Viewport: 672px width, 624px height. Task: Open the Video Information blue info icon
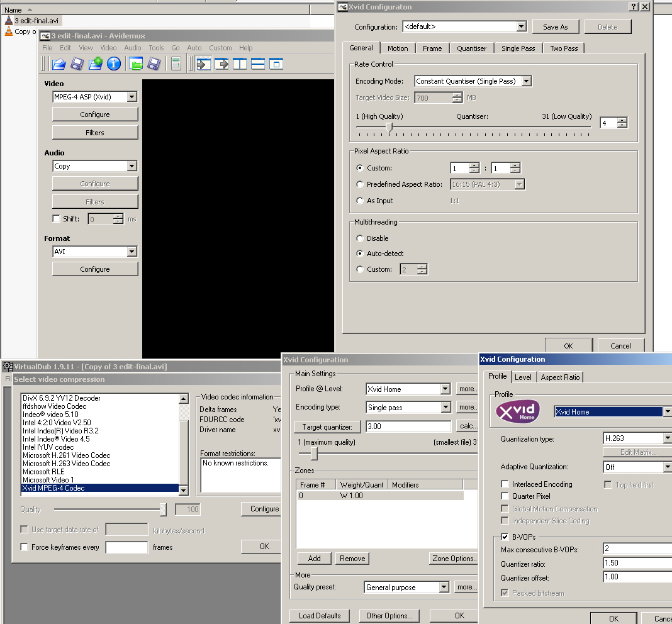(x=113, y=64)
